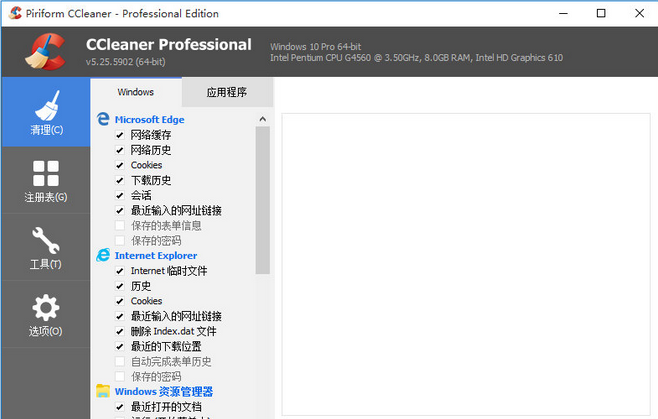This screenshot has width=658, height=419.
Task: Uncheck the 最近打开的文档 checkbox
Action: pos(120,407)
